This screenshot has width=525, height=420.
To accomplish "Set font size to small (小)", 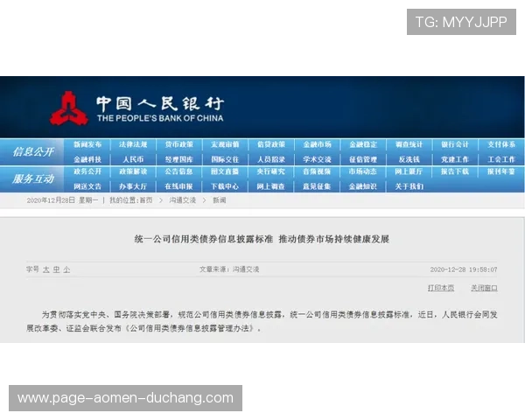I will (66, 269).
